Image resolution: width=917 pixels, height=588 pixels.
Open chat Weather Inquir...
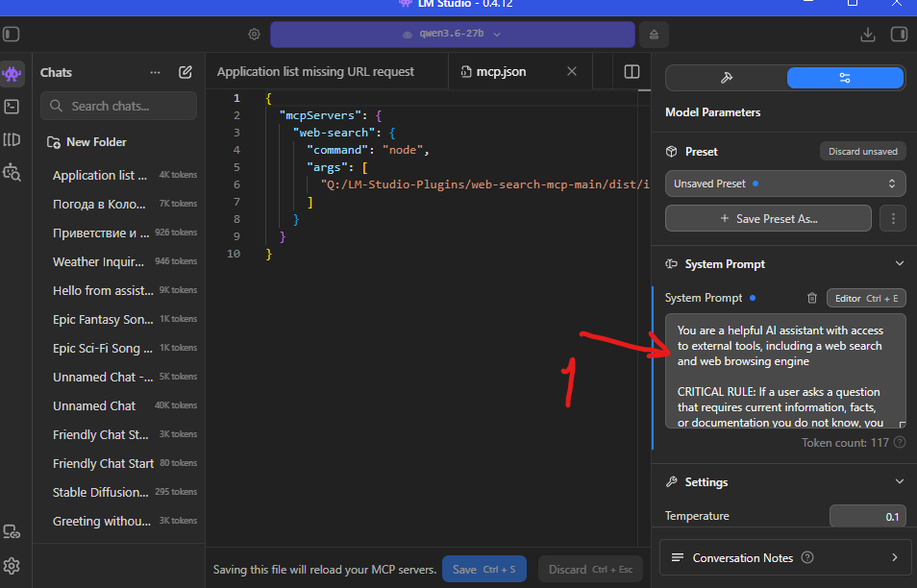(x=119, y=262)
